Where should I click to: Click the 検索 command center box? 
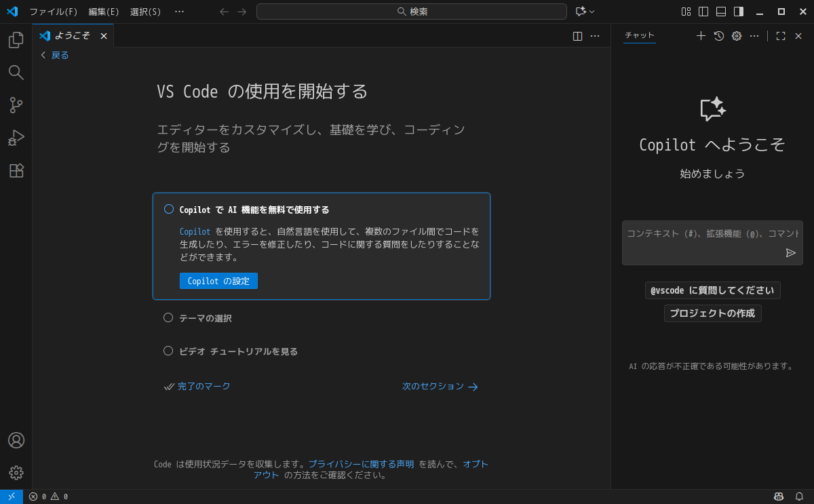pos(412,12)
